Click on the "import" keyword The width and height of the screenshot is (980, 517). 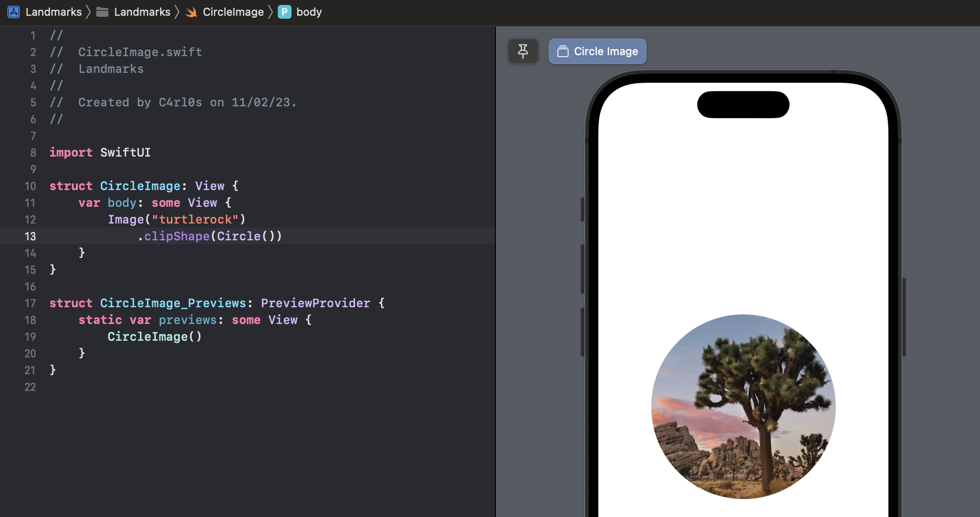[71, 153]
